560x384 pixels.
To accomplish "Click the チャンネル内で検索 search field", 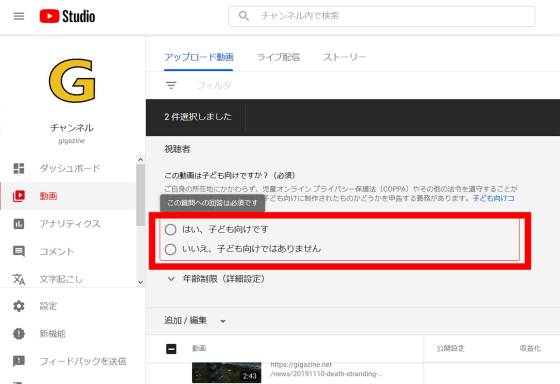I will (381, 16).
